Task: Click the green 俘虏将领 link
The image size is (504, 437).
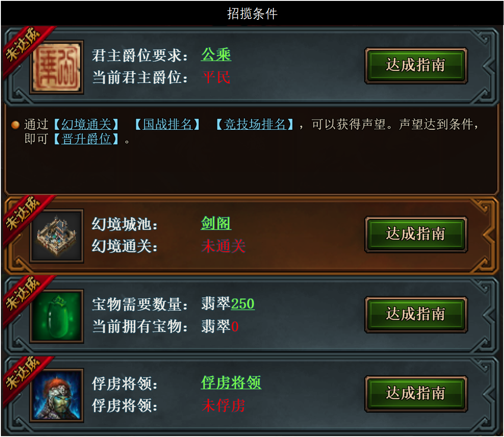Action: point(231,382)
